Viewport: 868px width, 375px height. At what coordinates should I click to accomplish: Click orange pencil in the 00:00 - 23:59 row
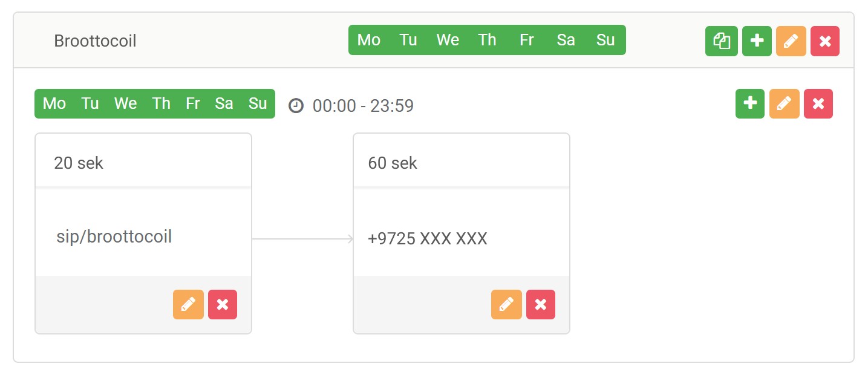pyautogui.click(x=784, y=103)
